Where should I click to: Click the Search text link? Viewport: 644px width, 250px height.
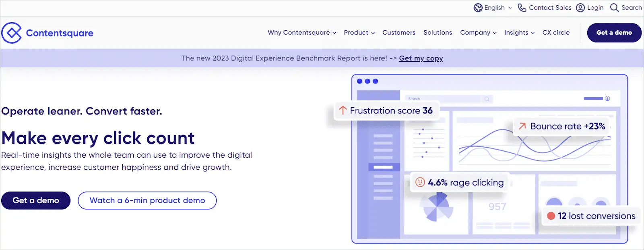pyautogui.click(x=632, y=8)
